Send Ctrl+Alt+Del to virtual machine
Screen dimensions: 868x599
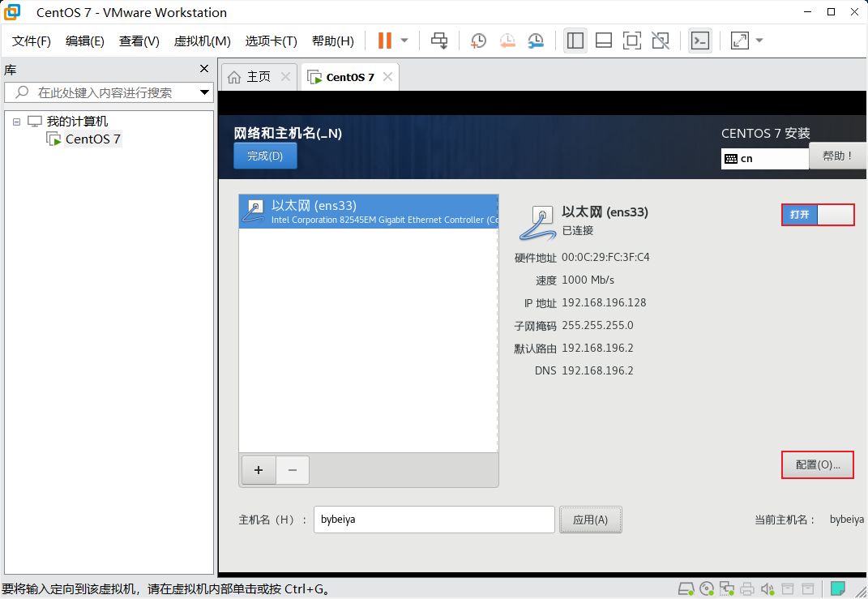[439, 41]
